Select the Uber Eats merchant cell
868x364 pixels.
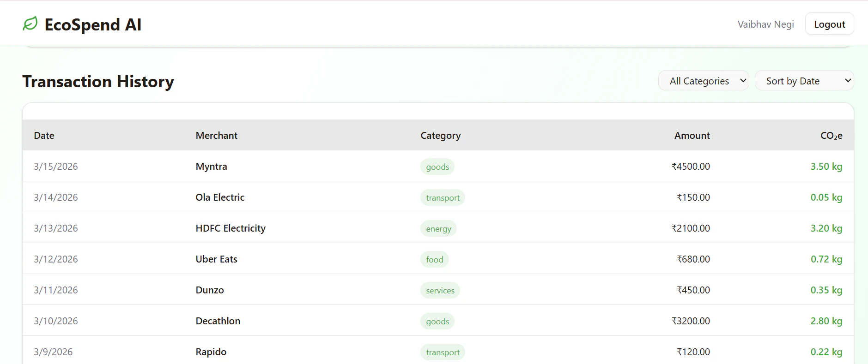point(217,259)
